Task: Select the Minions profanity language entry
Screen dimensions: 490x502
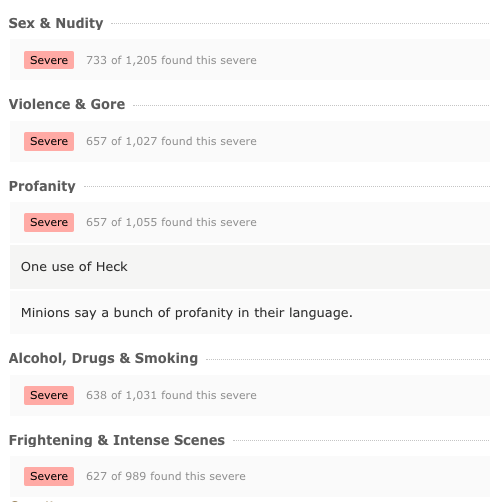Action: tap(250, 313)
